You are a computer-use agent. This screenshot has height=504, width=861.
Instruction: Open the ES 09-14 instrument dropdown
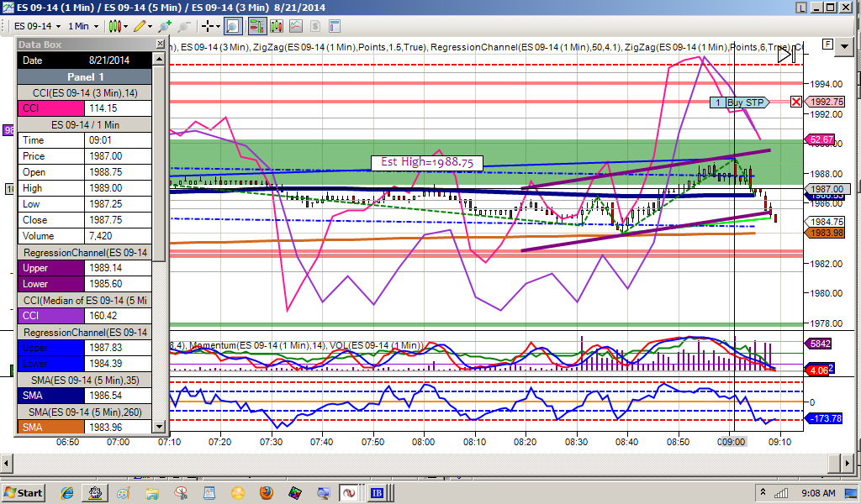coord(37,26)
